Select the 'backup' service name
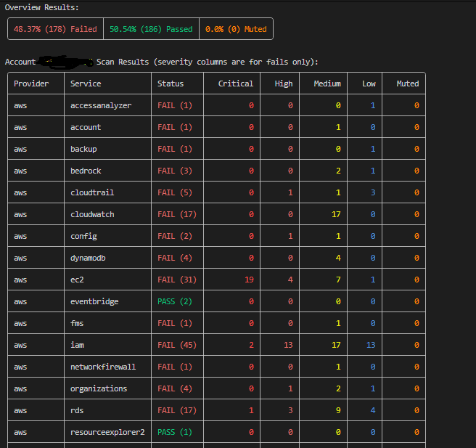 83,149
